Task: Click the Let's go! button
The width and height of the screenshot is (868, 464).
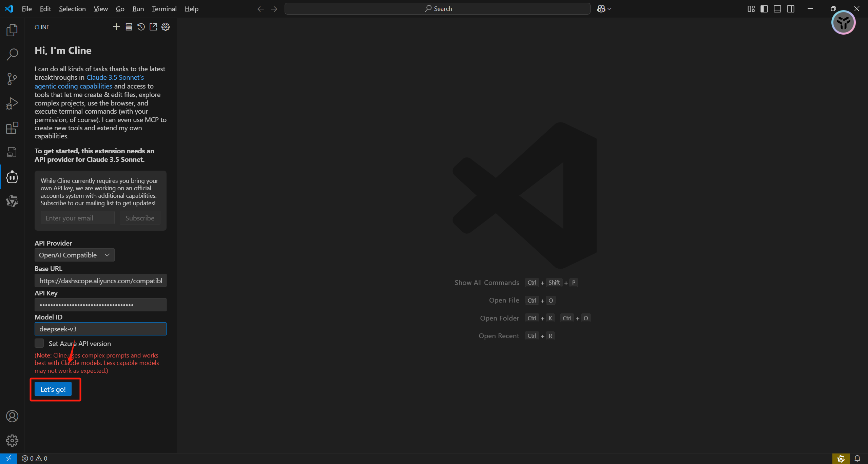Action: coord(53,389)
